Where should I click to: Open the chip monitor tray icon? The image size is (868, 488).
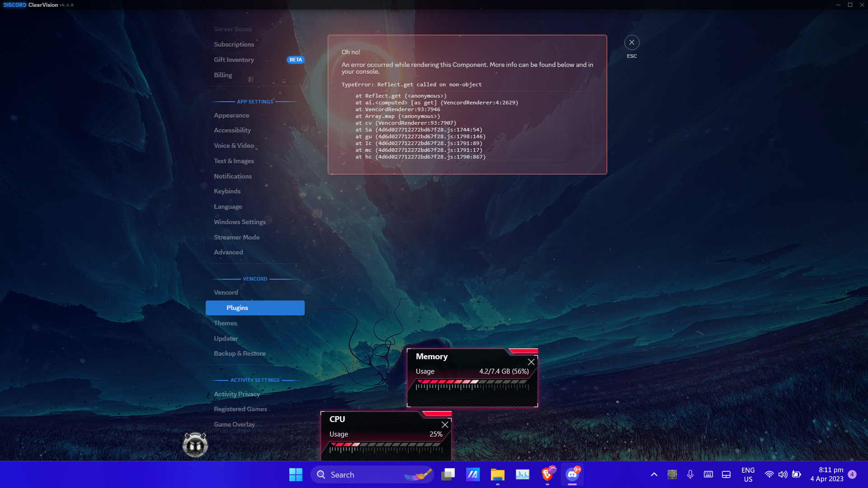(x=672, y=474)
